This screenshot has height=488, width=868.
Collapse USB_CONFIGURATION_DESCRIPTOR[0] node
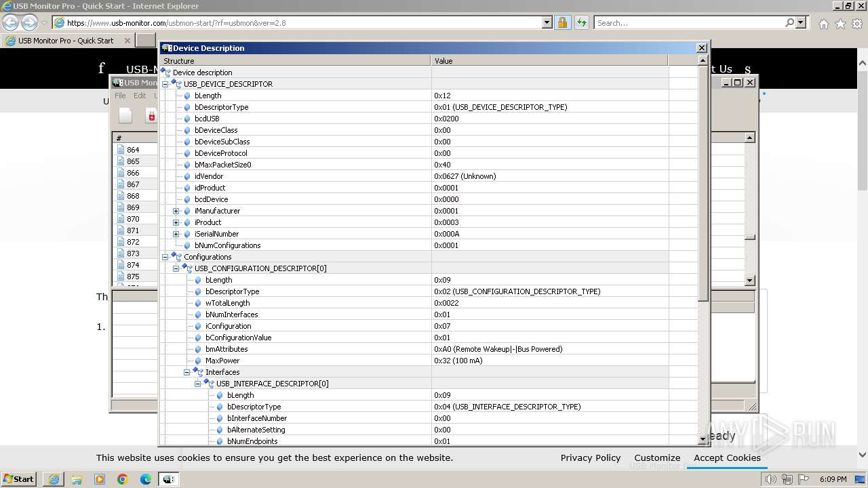[176, 268]
